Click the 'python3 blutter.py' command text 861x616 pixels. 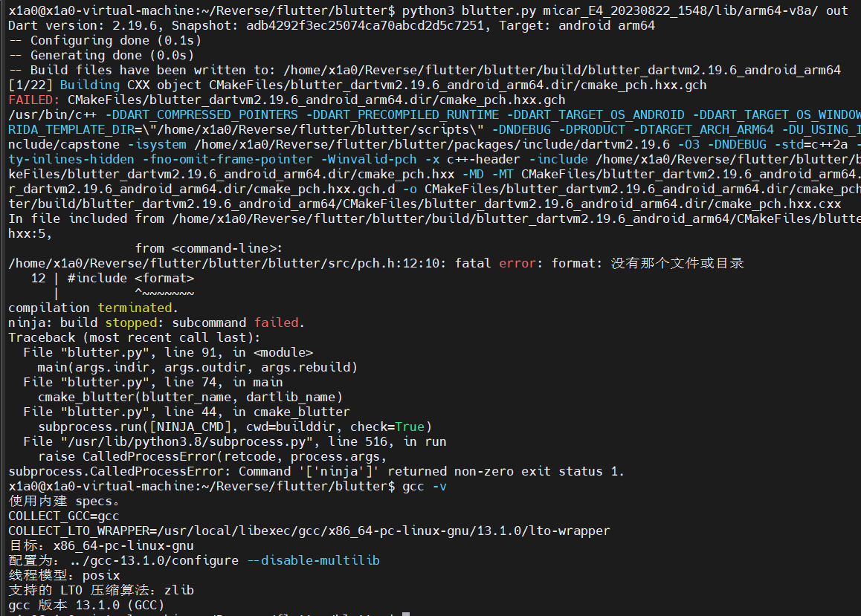468,11
